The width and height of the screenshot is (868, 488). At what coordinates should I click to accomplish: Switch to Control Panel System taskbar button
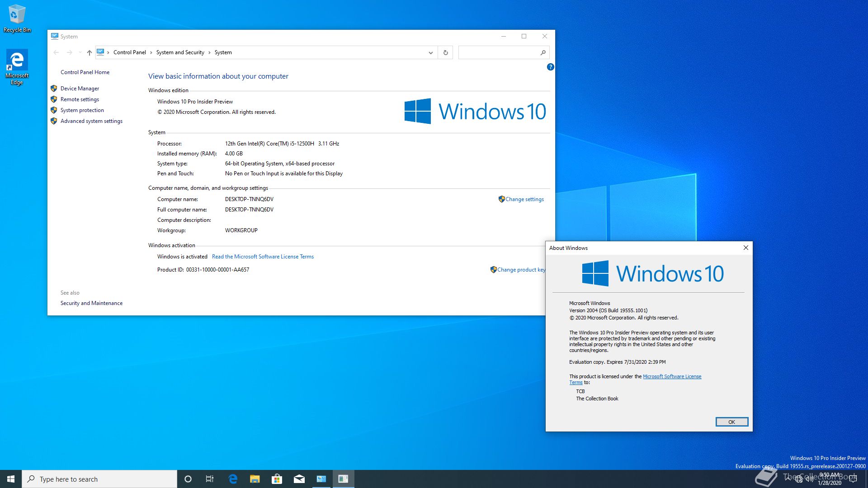click(321, 479)
